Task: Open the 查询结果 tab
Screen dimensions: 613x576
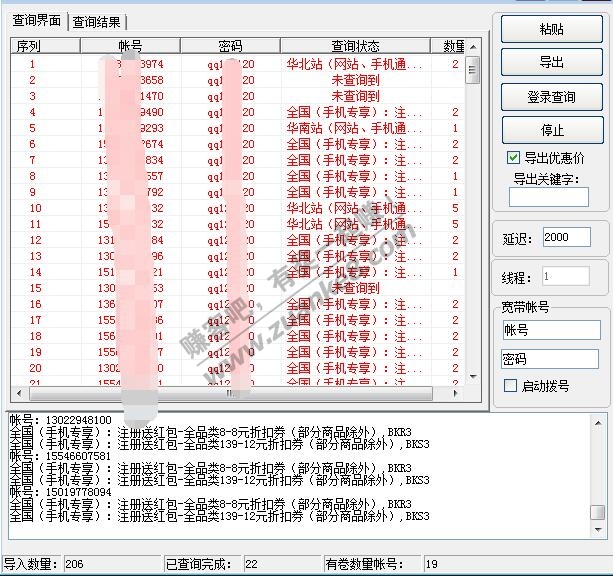Action: (97, 22)
